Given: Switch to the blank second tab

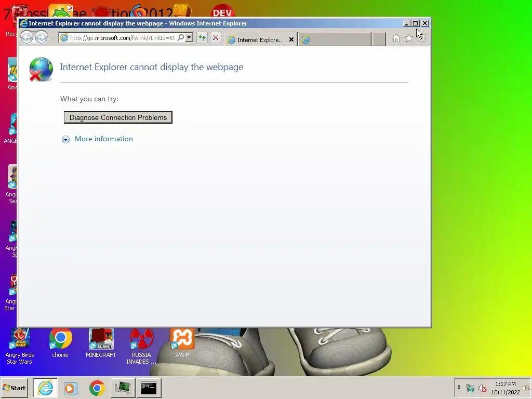Looking at the screenshot, I should (334, 39).
